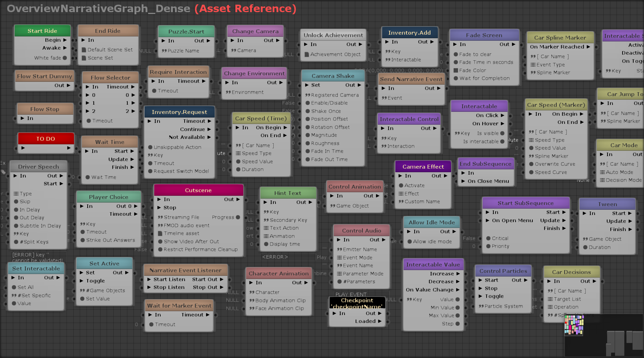Click the quote icon beside Puzzle Name
The height and width of the screenshot is (358, 644).
tap(164, 51)
